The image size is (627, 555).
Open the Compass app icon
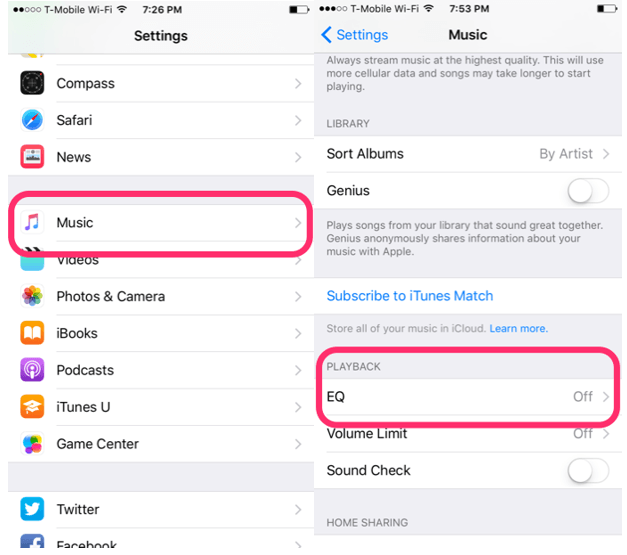coord(32,83)
